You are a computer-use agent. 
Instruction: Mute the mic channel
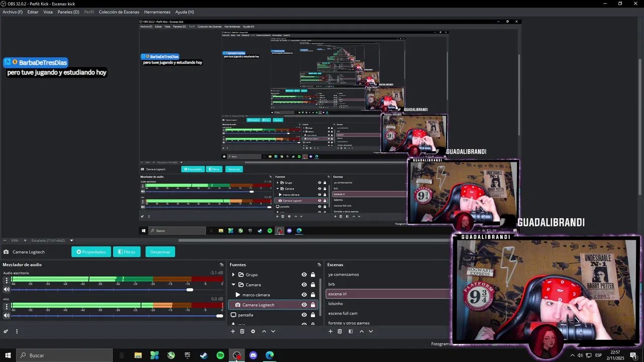click(x=7, y=316)
